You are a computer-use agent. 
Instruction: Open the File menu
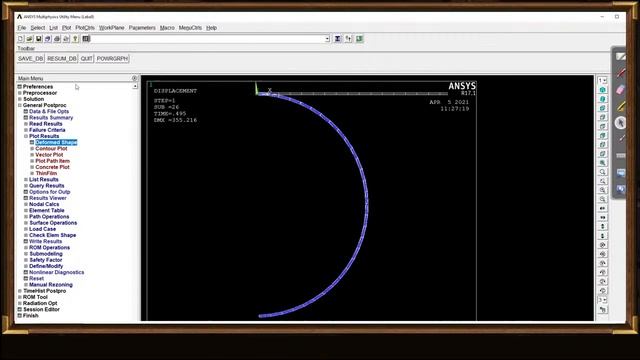[22, 28]
